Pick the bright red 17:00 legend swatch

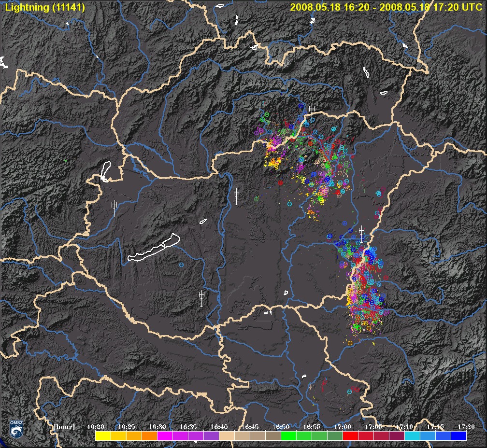350,436
